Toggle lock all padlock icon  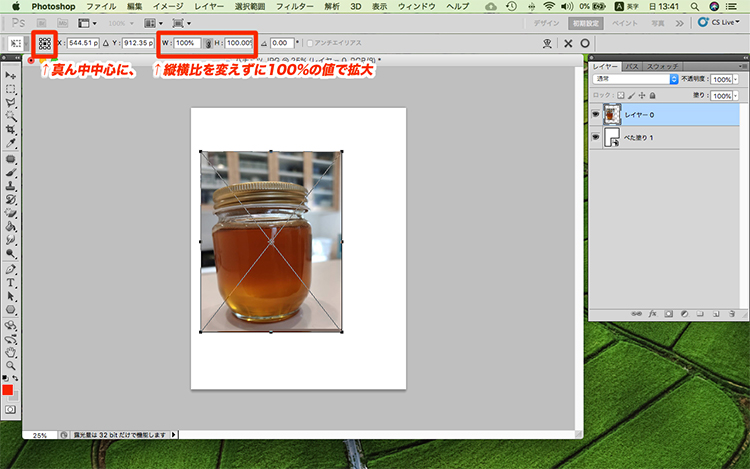(x=652, y=96)
